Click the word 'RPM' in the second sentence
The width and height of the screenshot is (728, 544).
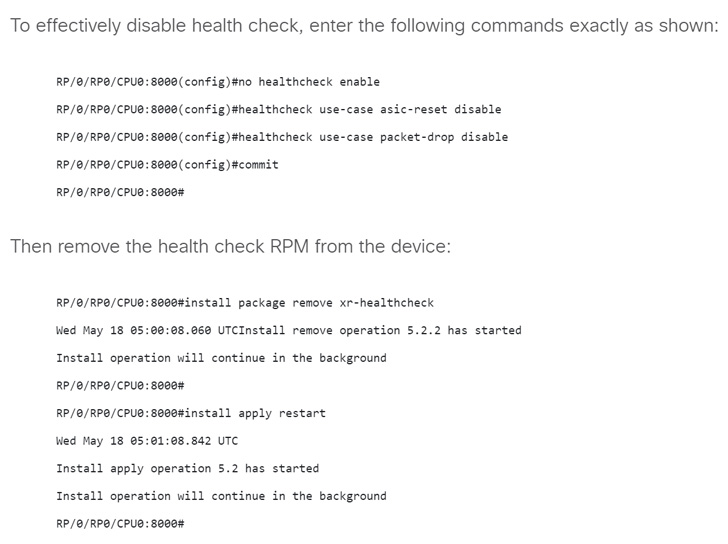pos(289,246)
